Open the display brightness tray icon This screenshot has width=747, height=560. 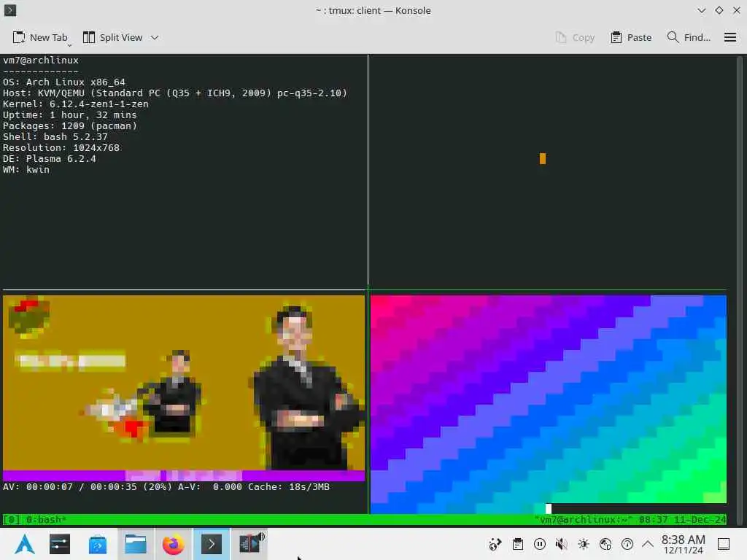(584, 544)
